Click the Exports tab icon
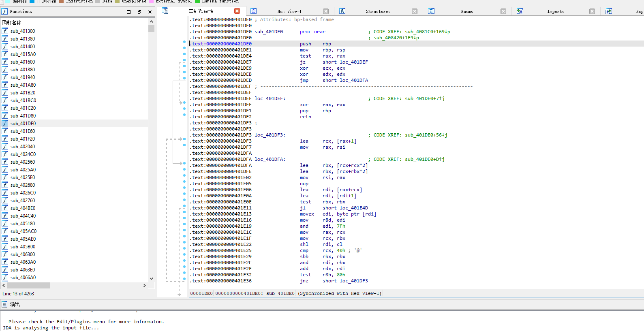644x331 pixels. click(609, 11)
